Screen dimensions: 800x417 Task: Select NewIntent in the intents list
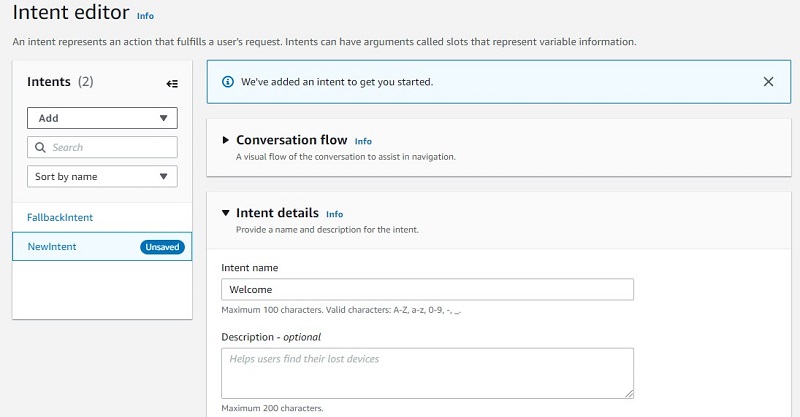[x=102, y=247]
